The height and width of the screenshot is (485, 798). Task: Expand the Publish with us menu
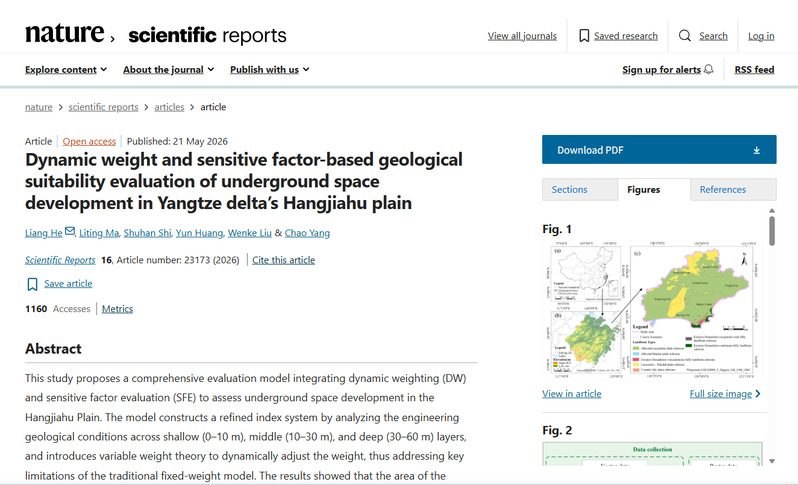click(x=270, y=70)
